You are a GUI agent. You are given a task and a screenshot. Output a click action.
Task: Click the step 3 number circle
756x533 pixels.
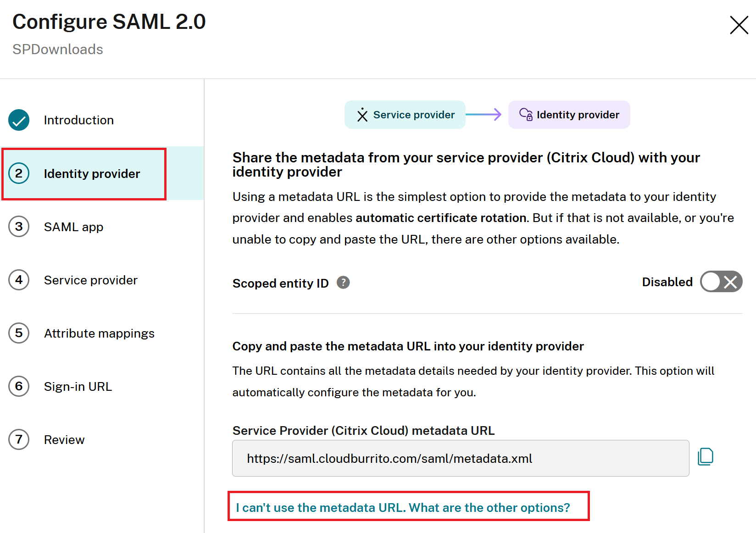tap(19, 227)
